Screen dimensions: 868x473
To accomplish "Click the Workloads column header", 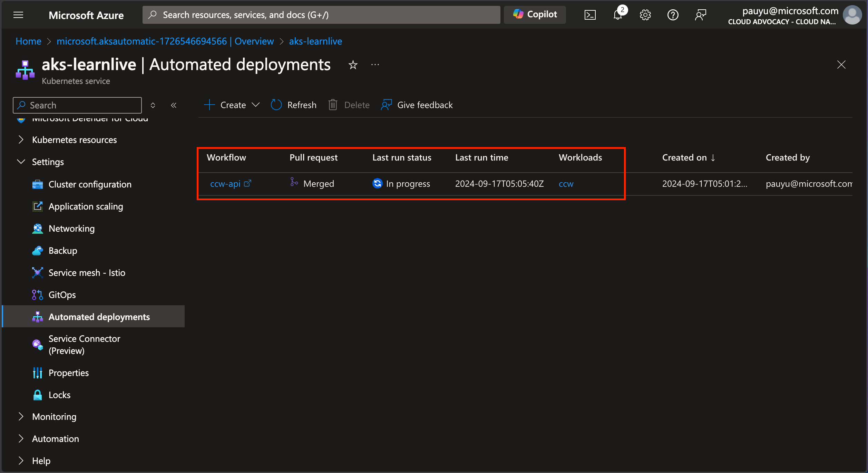I will tap(580, 158).
